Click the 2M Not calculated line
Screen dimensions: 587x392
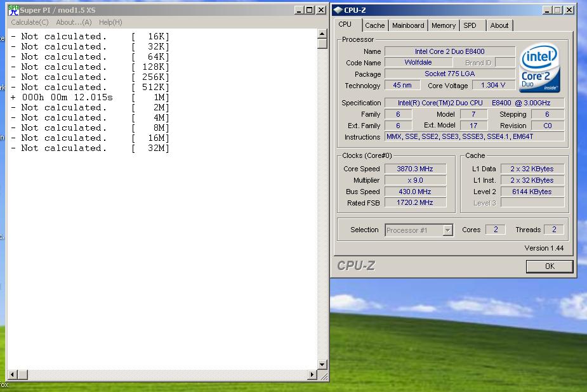point(90,108)
